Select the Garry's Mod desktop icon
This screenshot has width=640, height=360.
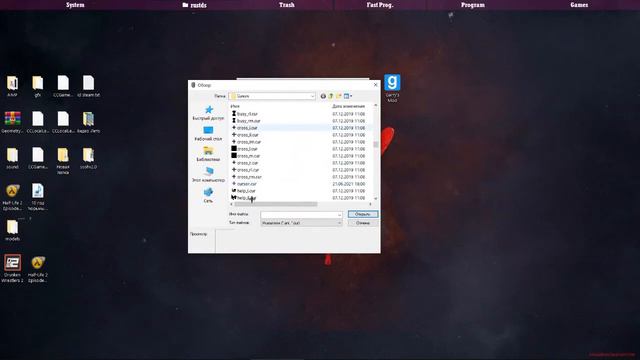click(x=392, y=88)
